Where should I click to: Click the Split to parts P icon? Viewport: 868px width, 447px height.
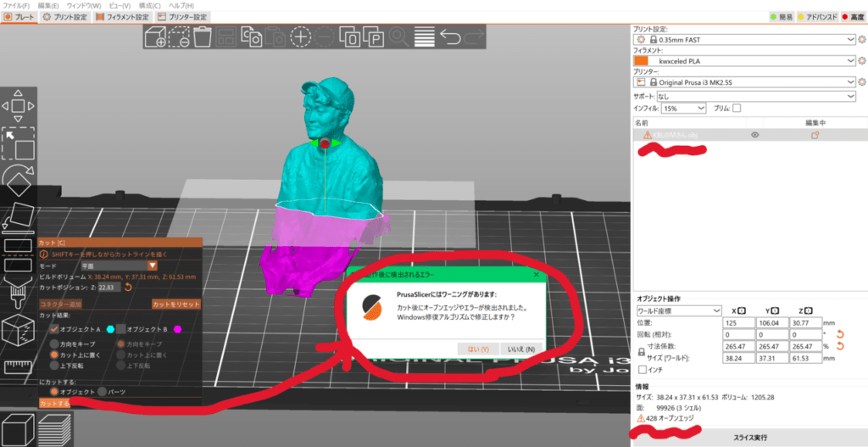374,37
